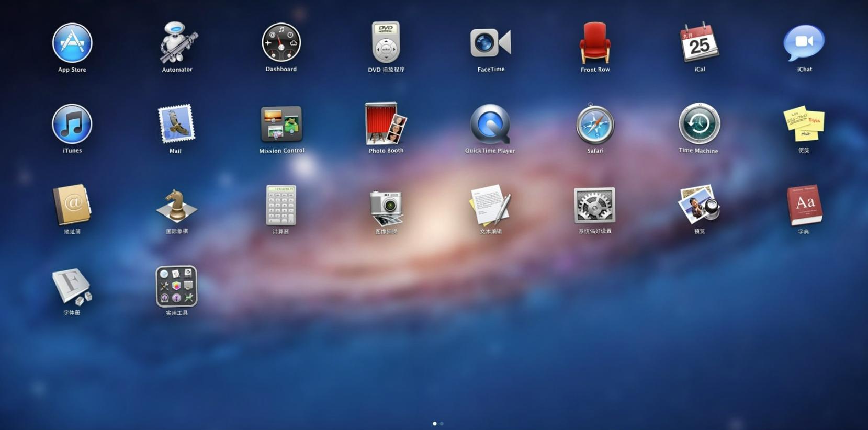This screenshot has height=430, width=868.
Task: Switch to the second Launchpad page dot
Action: pos(442,423)
